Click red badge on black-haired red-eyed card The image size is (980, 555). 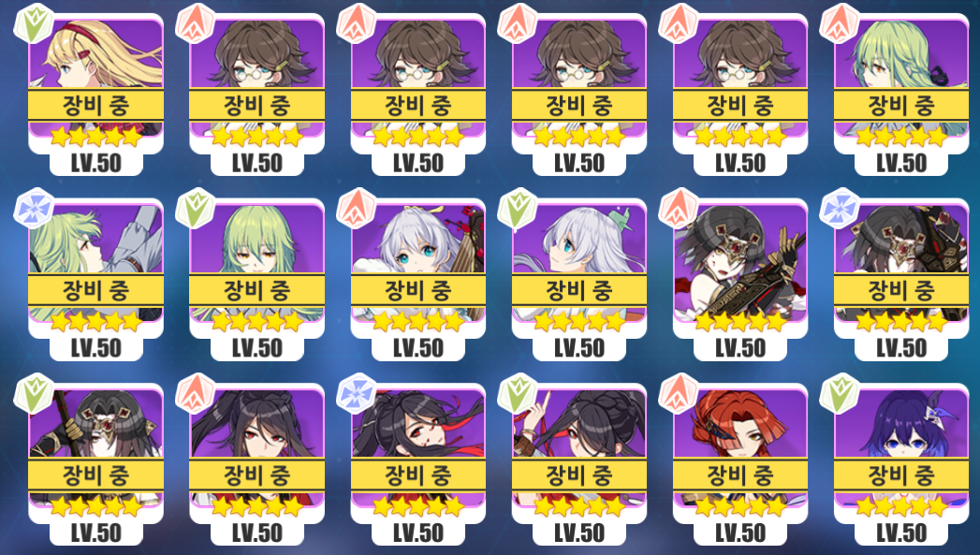tap(195, 392)
